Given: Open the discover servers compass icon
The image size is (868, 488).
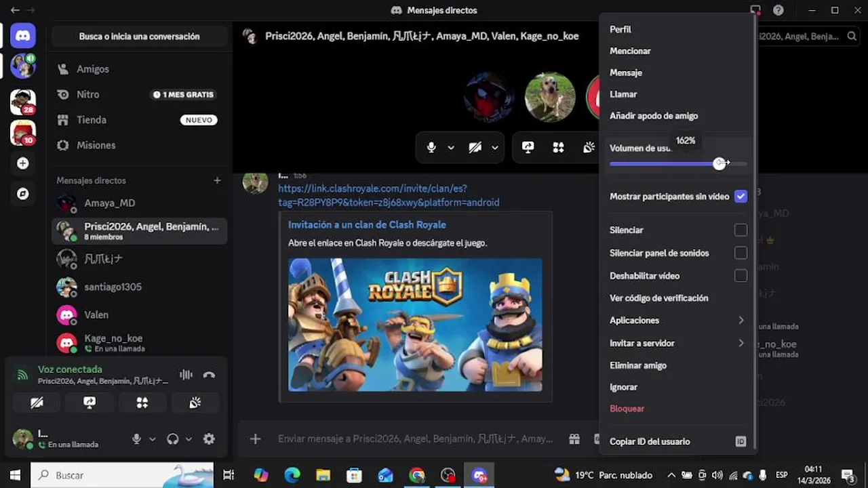Looking at the screenshot, I should click(23, 194).
